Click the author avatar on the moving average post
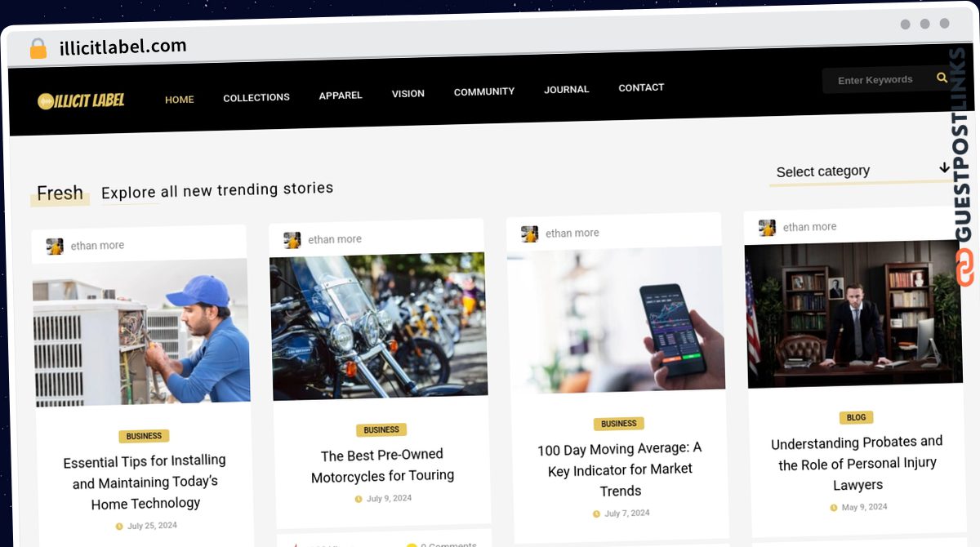 pyautogui.click(x=530, y=234)
